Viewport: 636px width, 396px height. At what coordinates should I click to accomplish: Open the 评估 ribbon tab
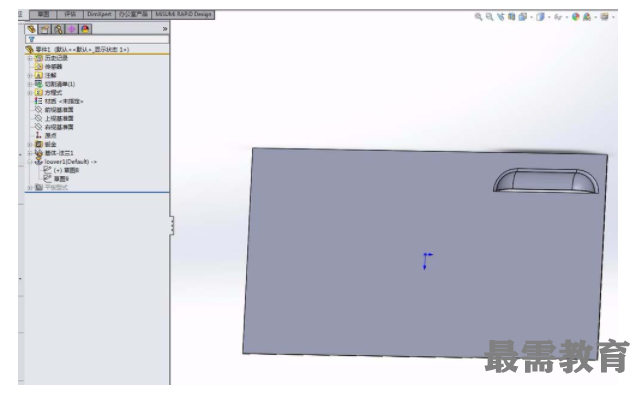pos(71,15)
